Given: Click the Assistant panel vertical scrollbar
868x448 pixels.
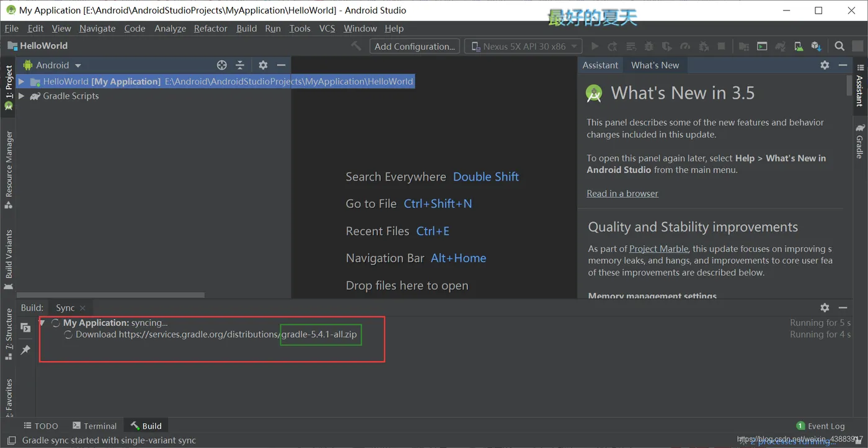Looking at the screenshot, I should [849, 85].
